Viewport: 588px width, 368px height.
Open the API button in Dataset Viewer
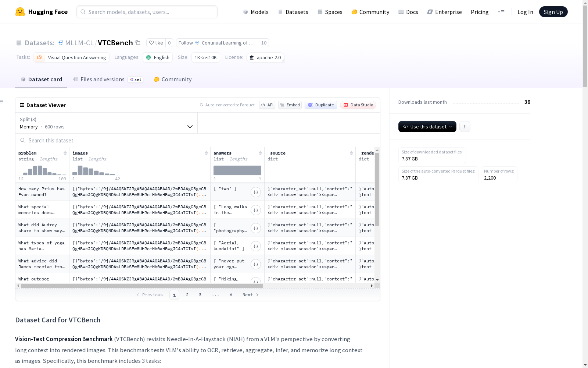267,105
